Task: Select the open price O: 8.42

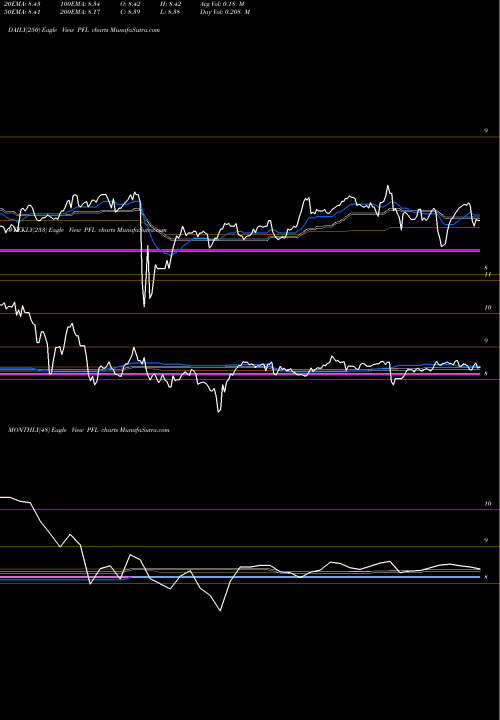Action: click(x=130, y=4)
